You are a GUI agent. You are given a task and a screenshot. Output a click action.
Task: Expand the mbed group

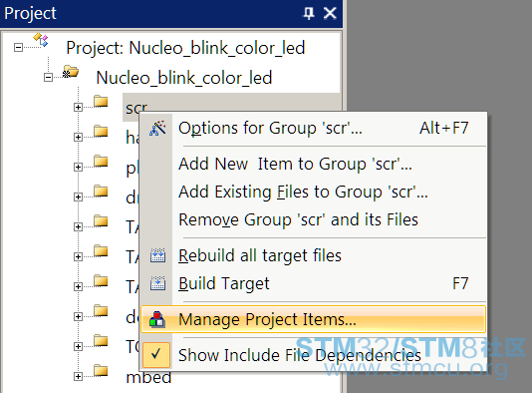click(78, 376)
